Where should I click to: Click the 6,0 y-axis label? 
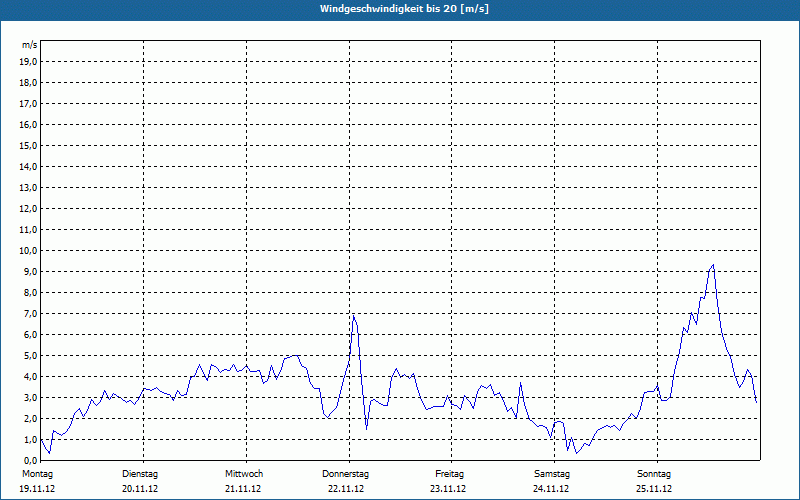(x=31, y=335)
